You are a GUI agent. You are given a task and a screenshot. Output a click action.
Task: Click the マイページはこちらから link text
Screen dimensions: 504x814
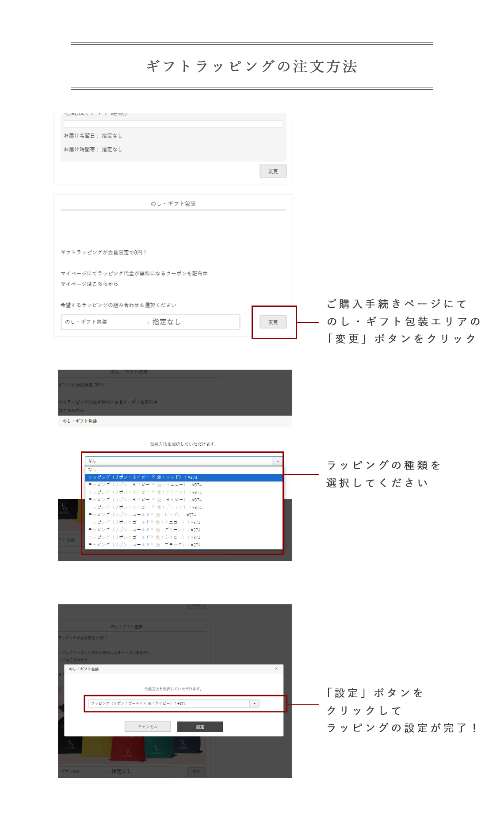pos(89,284)
